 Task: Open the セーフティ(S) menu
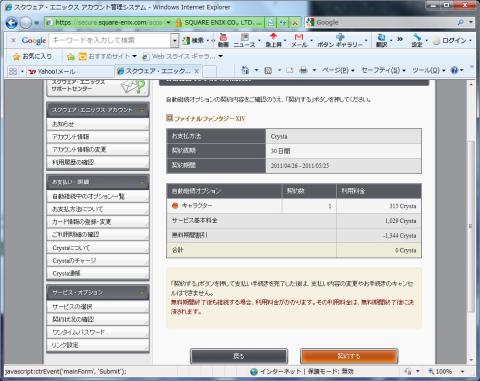point(383,70)
